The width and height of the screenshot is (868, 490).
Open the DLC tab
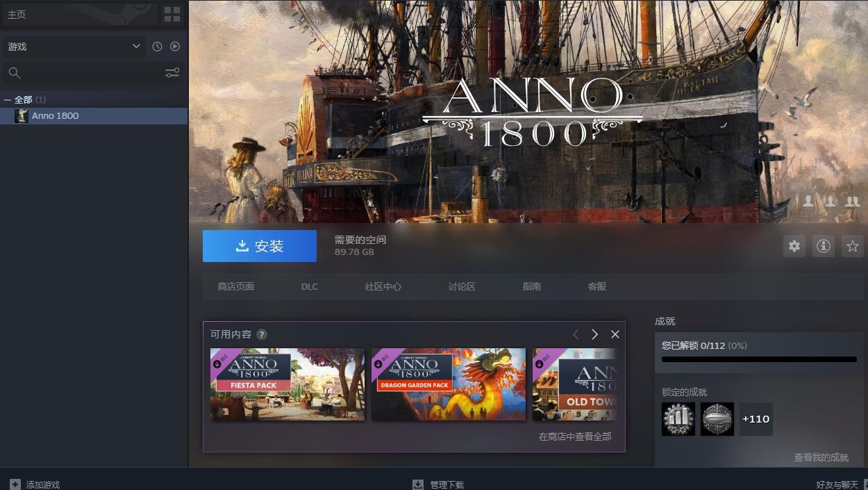[x=310, y=286]
